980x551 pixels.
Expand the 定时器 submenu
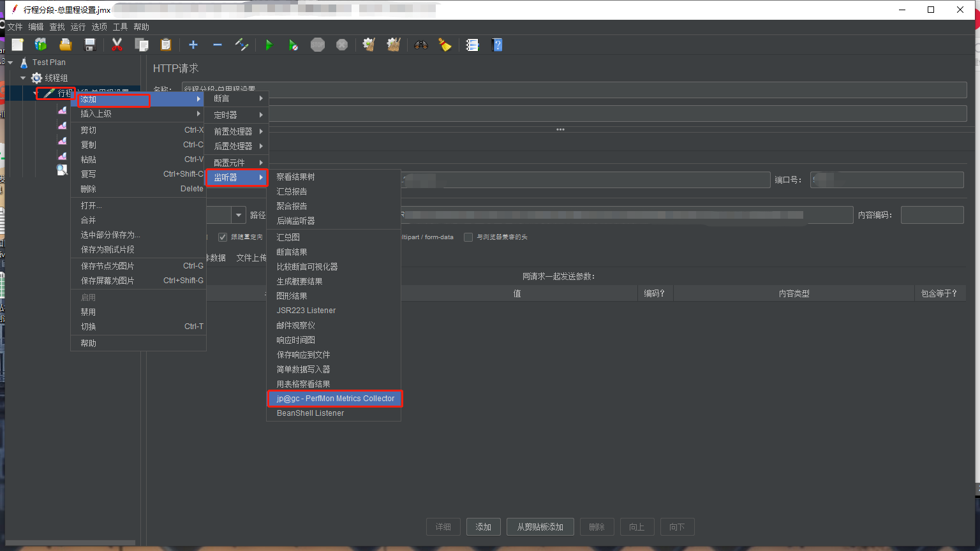[x=237, y=115]
